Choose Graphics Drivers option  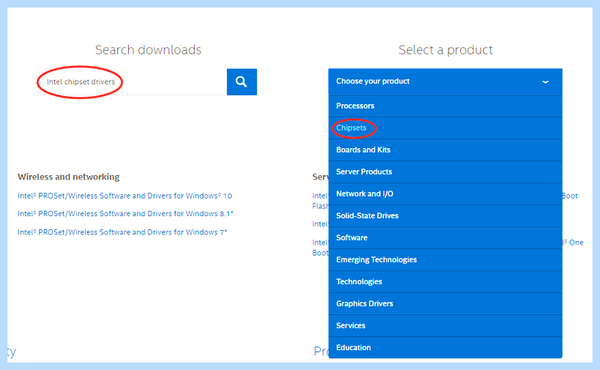click(445, 303)
